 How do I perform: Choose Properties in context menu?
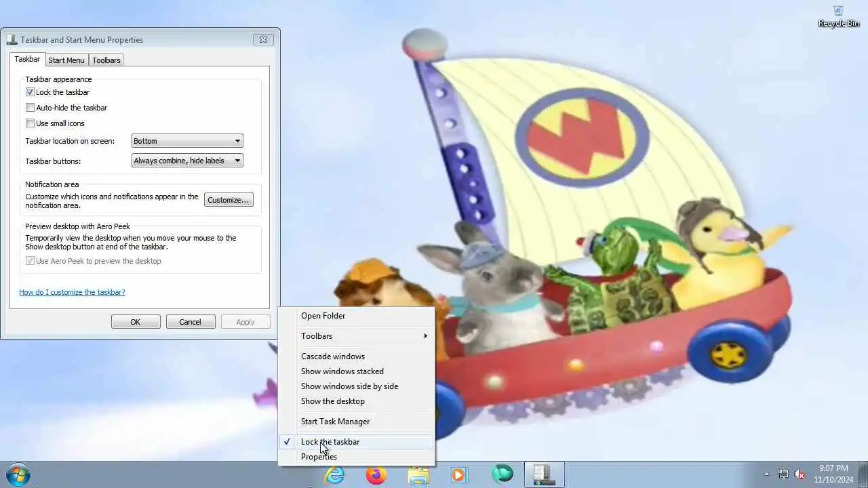pyautogui.click(x=356, y=457)
